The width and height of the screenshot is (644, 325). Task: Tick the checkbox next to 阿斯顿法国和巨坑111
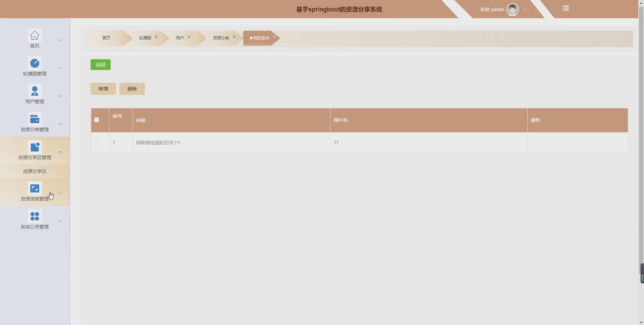pyautogui.click(x=96, y=143)
